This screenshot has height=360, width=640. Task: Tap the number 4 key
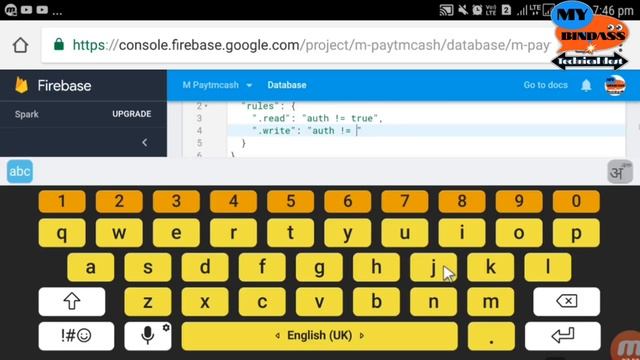[233, 201]
